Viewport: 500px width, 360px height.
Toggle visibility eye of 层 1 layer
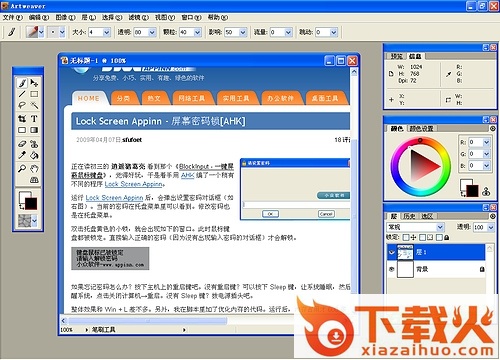[x=392, y=252]
